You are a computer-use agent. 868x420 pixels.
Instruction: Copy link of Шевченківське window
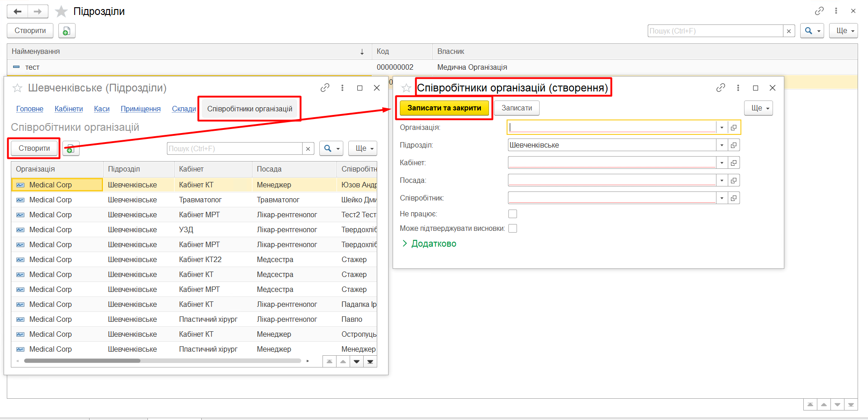point(325,88)
